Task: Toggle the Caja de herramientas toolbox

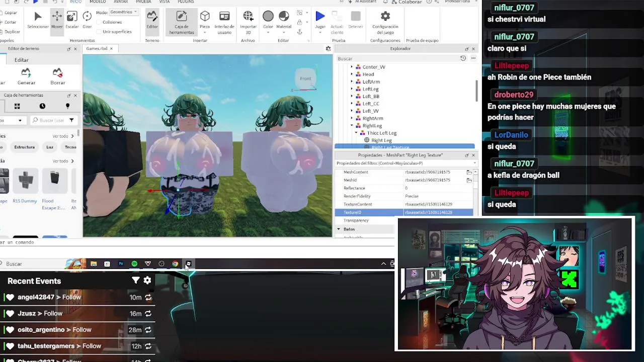Action: [x=182, y=23]
